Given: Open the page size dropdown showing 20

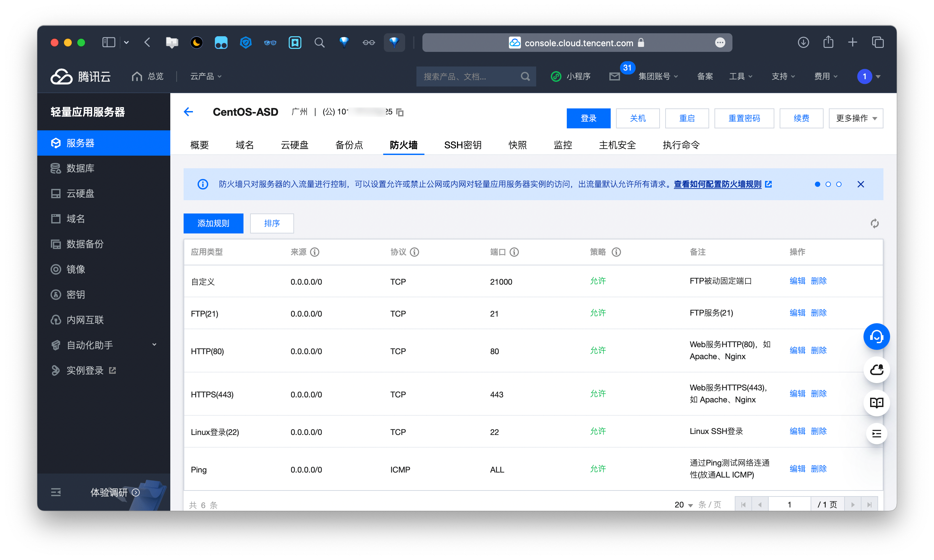Looking at the screenshot, I should 683,504.
